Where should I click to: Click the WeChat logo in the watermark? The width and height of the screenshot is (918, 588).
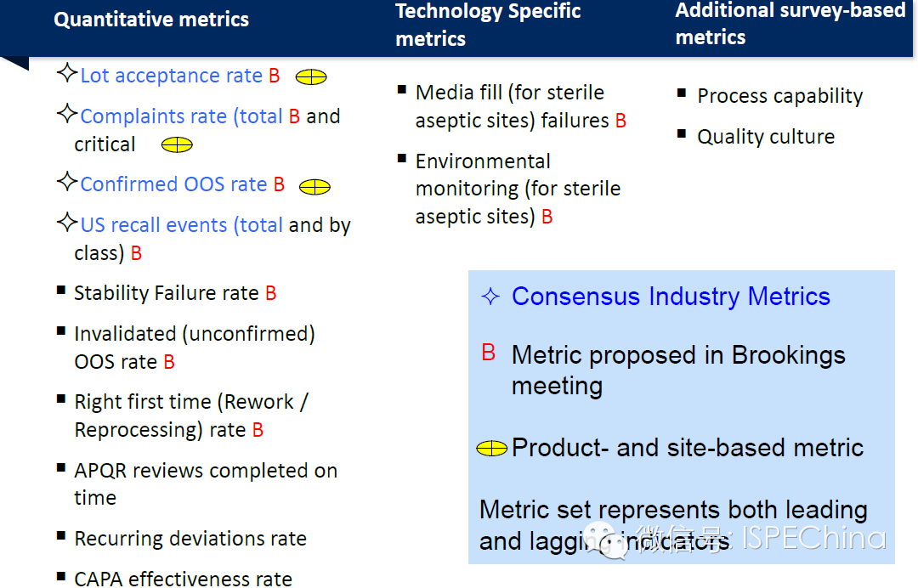(x=609, y=539)
